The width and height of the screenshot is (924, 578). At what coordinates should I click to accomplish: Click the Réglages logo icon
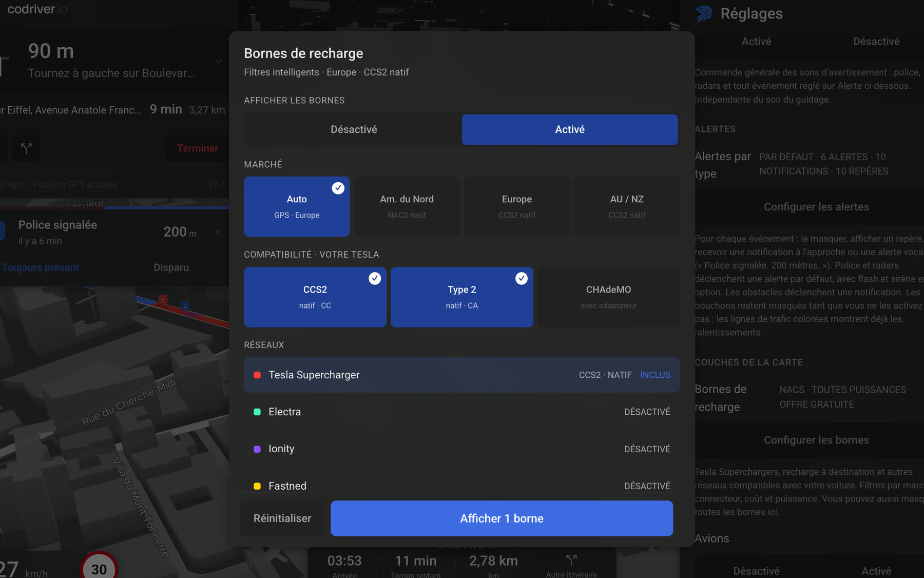click(704, 13)
